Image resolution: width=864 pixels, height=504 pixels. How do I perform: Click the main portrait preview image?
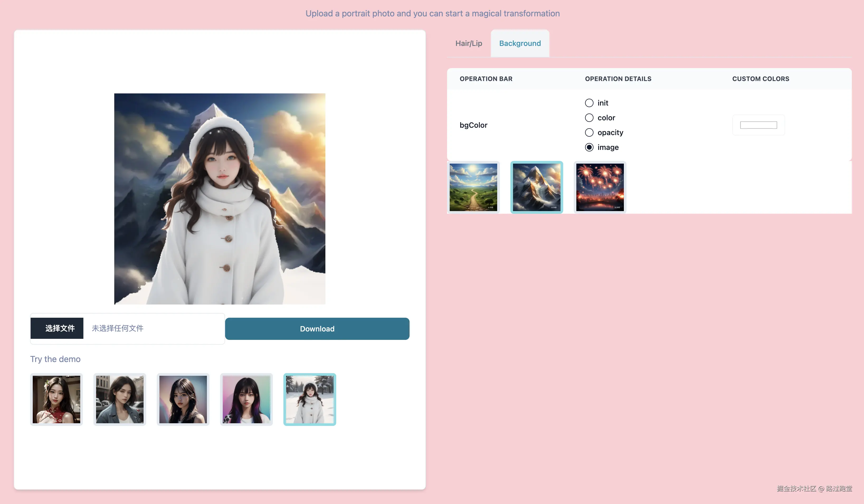coord(219,199)
